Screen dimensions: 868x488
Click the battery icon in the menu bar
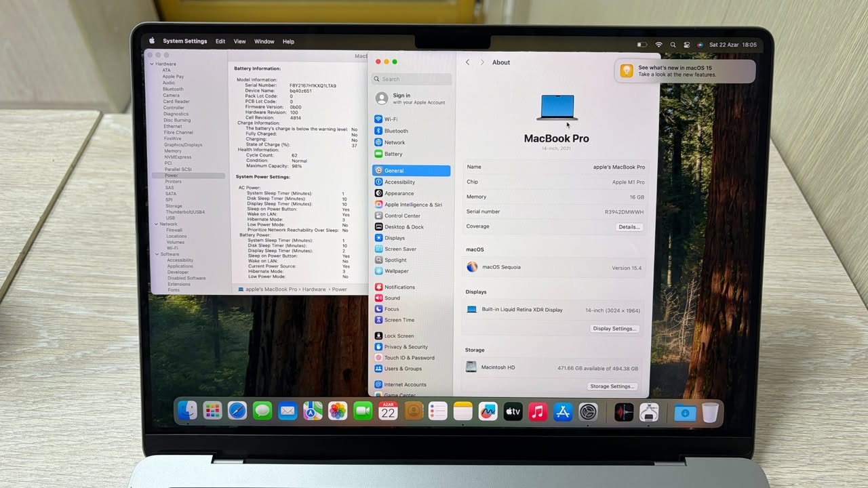point(642,45)
